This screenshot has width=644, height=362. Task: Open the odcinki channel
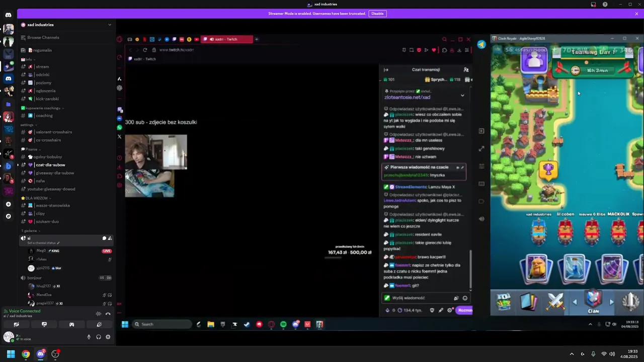click(42, 75)
